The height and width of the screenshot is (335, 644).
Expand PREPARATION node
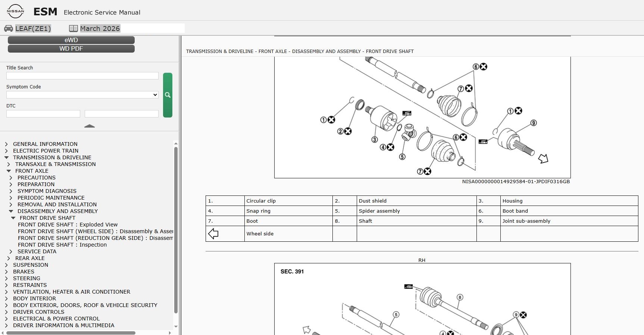point(11,184)
